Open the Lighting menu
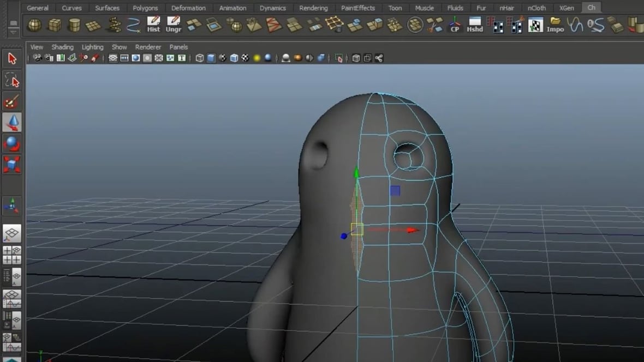Viewport: 644px width, 362px height. pos(92,47)
